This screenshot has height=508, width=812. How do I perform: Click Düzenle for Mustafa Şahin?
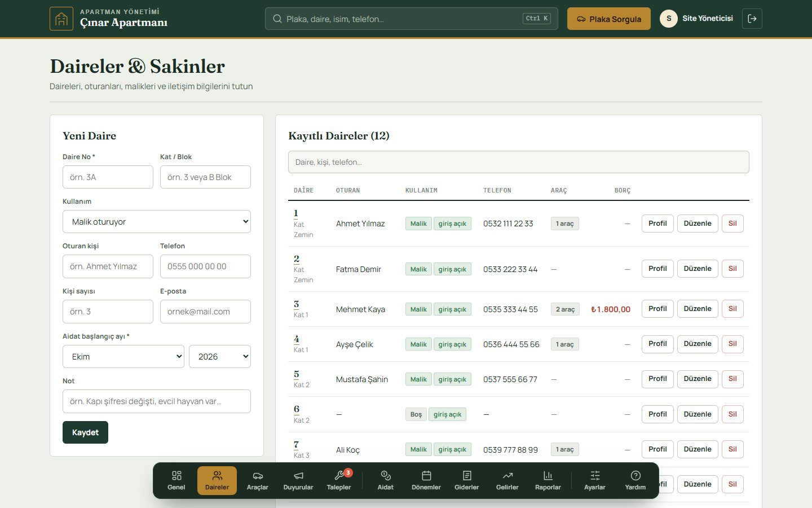click(x=698, y=379)
